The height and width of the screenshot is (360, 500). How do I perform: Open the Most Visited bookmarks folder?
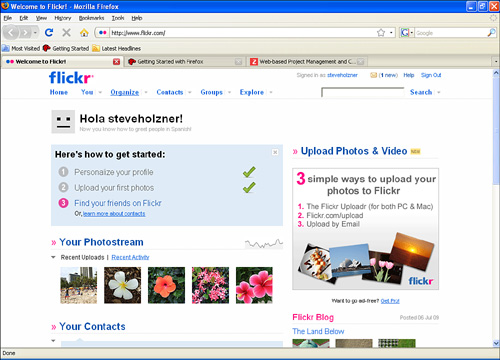pos(21,48)
